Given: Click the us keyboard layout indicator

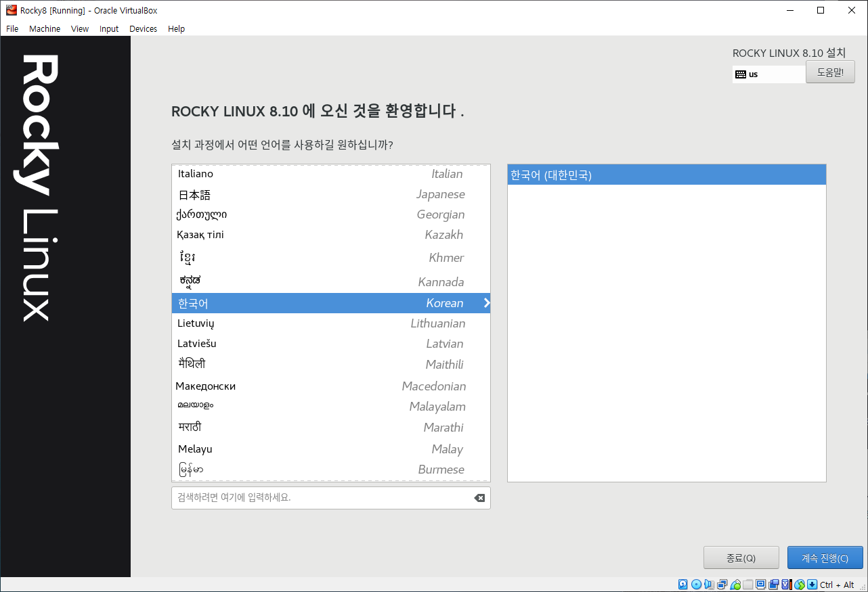Looking at the screenshot, I should click(x=769, y=74).
